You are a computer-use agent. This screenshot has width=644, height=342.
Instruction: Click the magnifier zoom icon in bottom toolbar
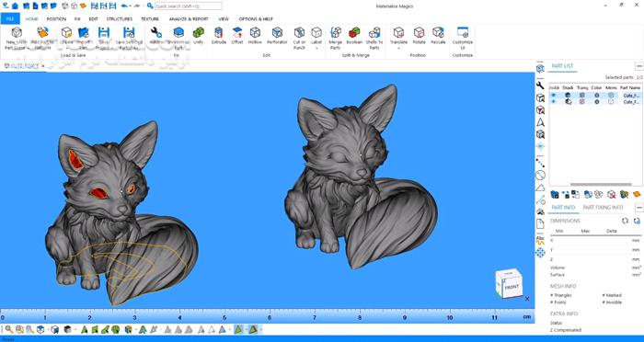pos(8,329)
